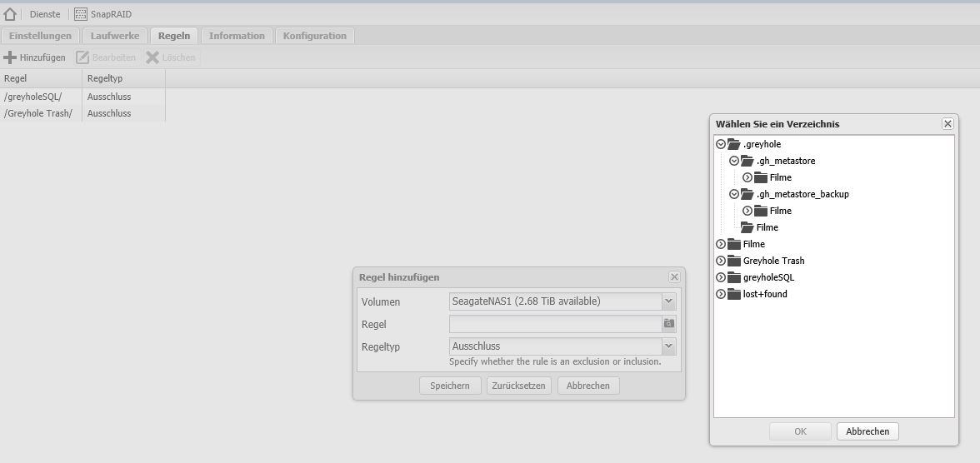
Task: Click the Bearbeiten toolbar button
Action: (106, 57)
